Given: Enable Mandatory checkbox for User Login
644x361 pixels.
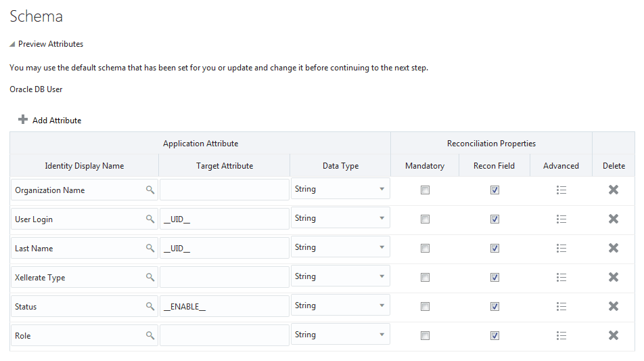Looking at the screenshot, I should click(425, 219).
